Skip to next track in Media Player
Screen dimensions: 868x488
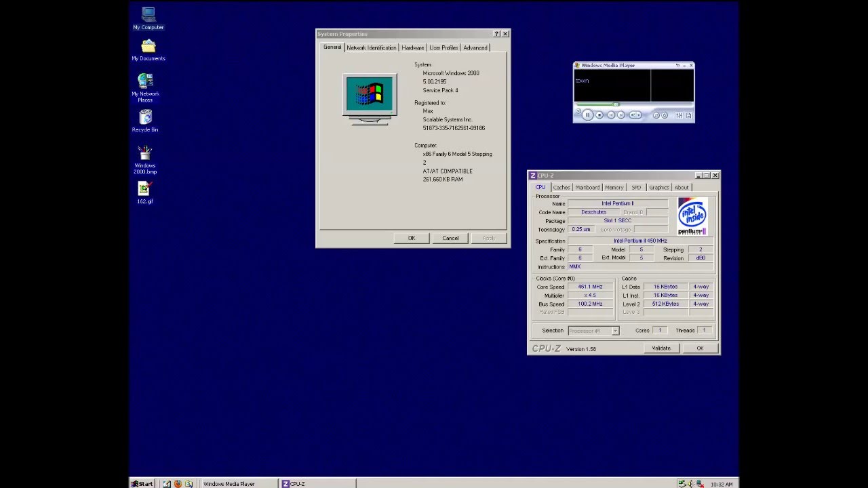(x=621, y=115)
